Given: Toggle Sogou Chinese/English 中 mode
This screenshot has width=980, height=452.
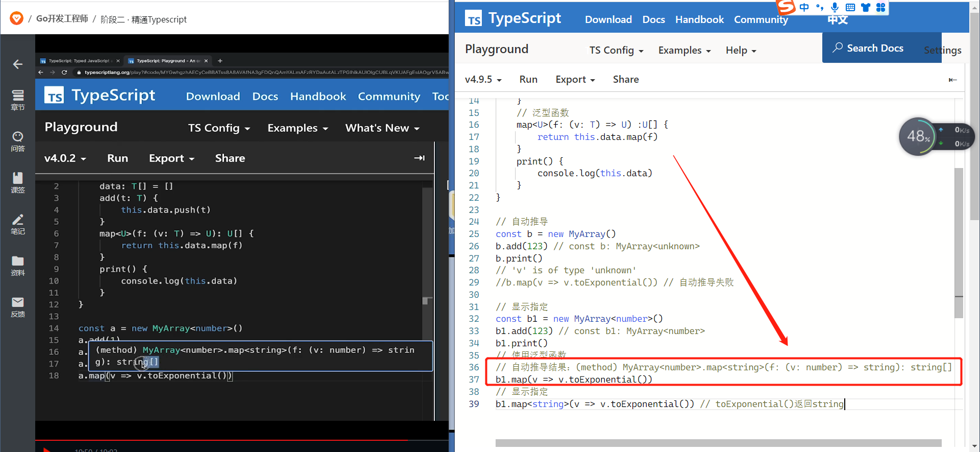Looking at the screenshot, I should pyautogui.click(x=804, y=7).
